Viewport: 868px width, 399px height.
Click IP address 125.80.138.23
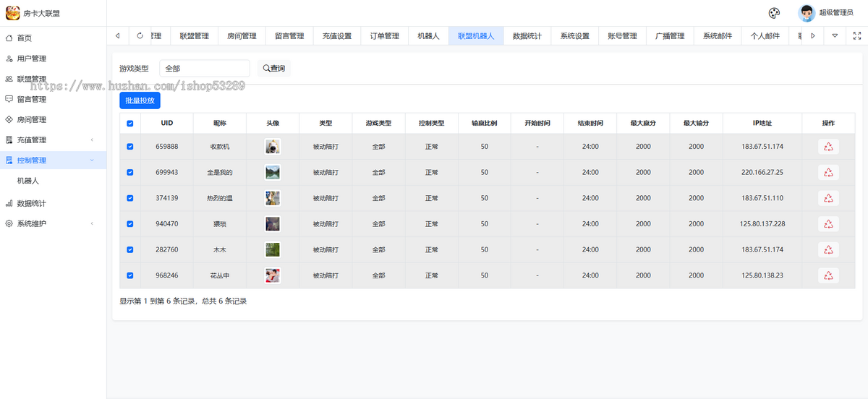(x=762, y=275)
